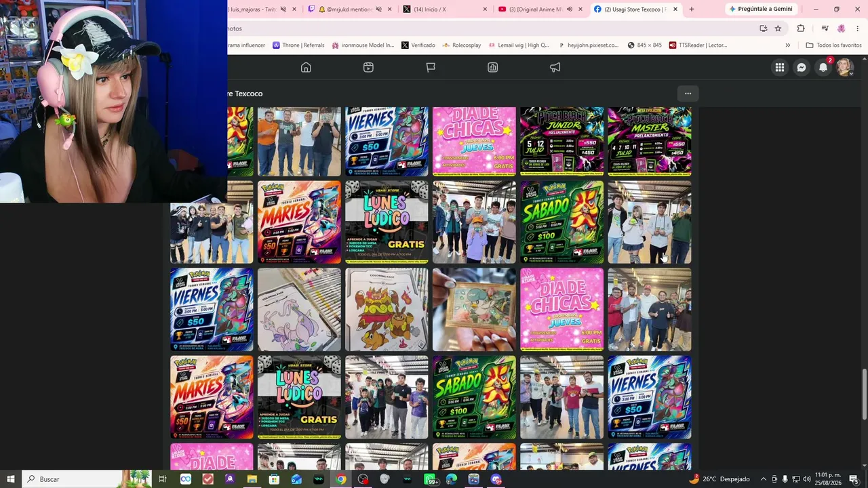
Task: Open the Pitch Black Master poster photo
Action: pyautogui.click(x=650, y=142)
